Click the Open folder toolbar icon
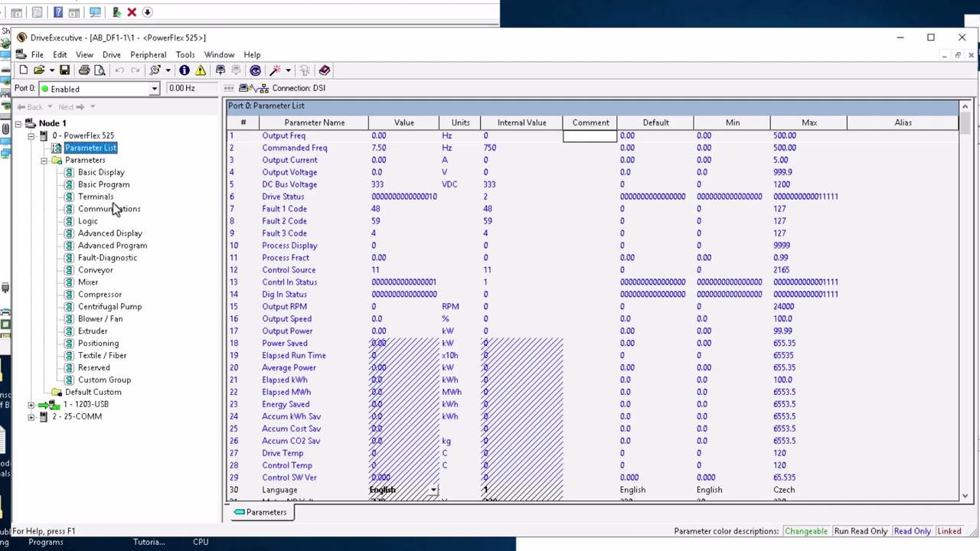 tap(38, 70)
